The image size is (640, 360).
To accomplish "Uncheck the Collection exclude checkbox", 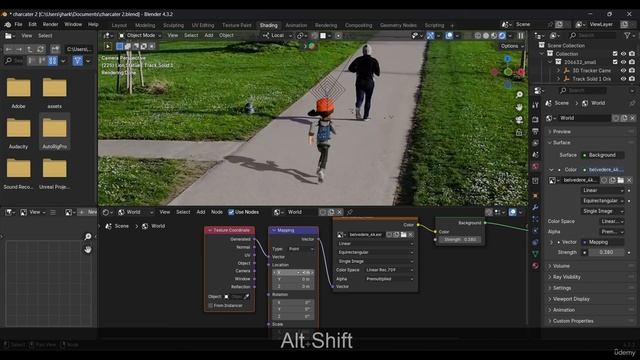I will click(x=615, y=54).
